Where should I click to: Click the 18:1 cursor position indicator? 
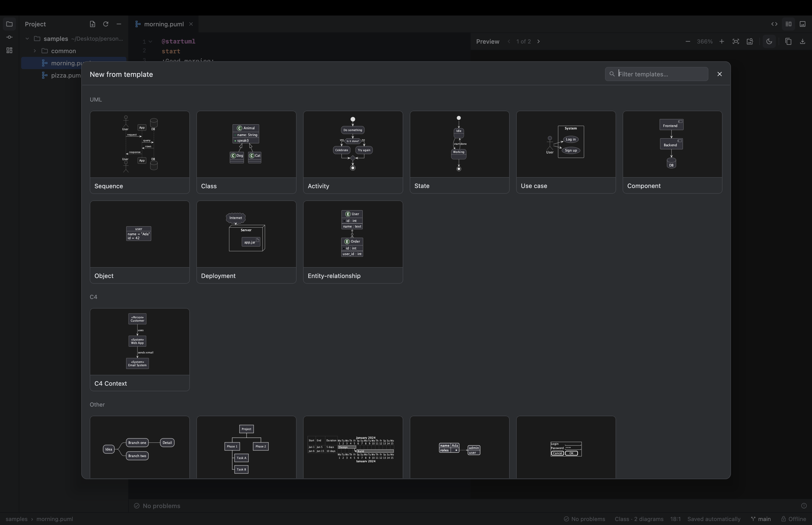pyautogui.click(x=675, y=519)
